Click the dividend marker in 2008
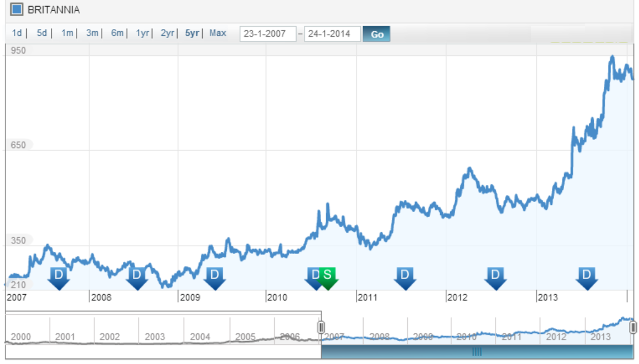The width and height of the screenshot is (639, 364). [137, 276]
